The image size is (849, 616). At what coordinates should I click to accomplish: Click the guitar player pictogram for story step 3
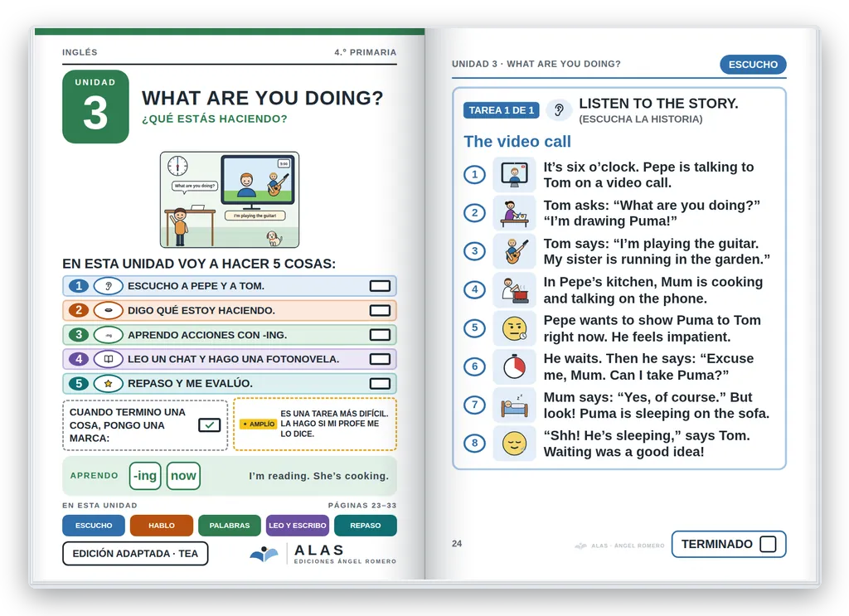(x=514, y=251)
